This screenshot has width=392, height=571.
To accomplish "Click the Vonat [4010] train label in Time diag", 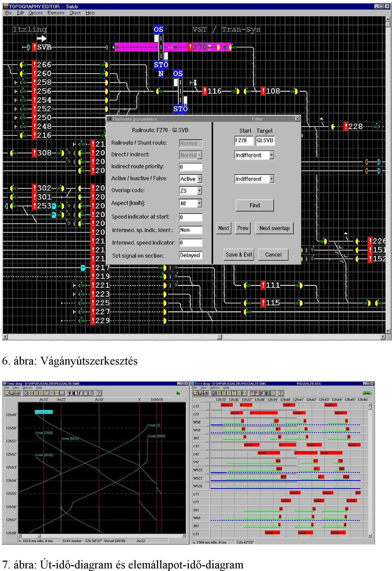I will tap(44, 412).
